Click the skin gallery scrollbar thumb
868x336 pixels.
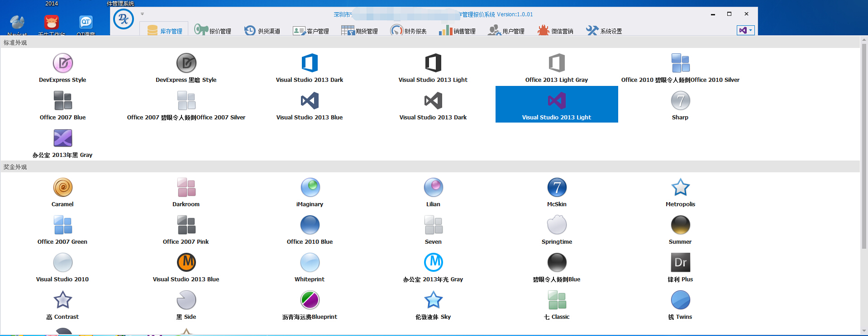[864, 146]
